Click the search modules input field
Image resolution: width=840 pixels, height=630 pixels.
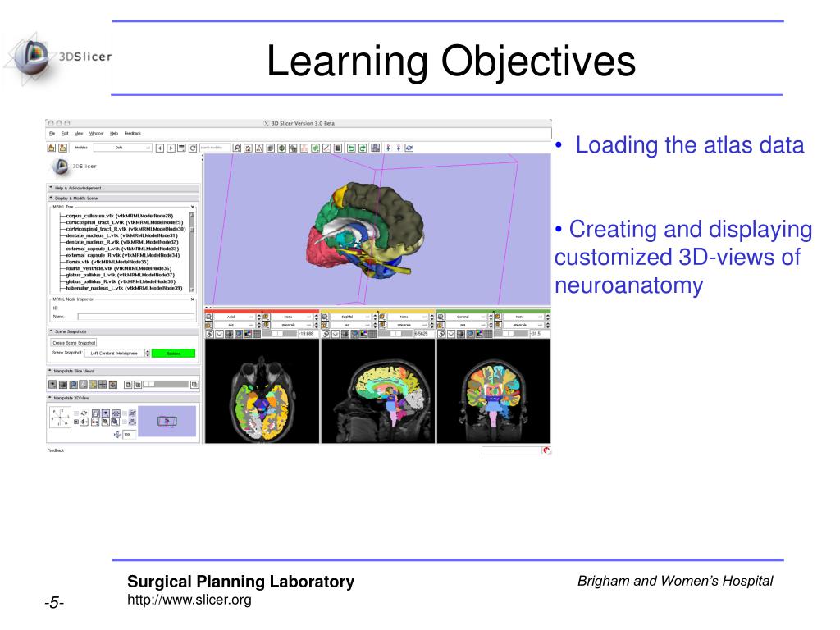(x=216, y=148)
